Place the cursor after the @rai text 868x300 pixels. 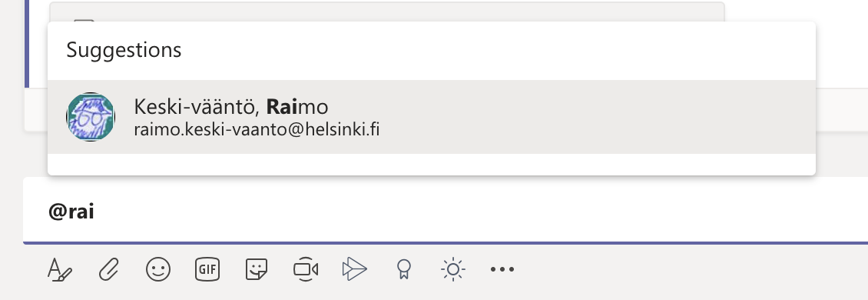[94, 212]
